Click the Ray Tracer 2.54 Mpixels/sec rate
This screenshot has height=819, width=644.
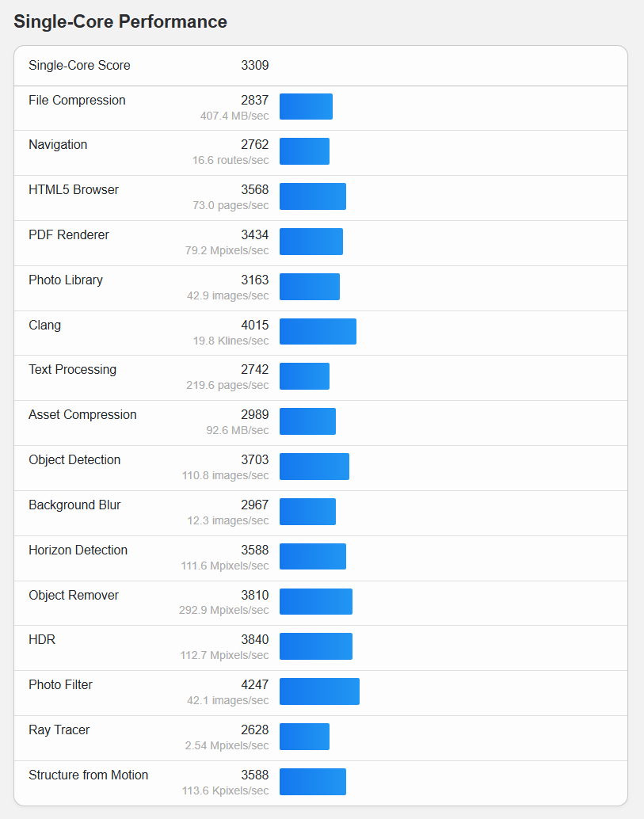point(227,745)
